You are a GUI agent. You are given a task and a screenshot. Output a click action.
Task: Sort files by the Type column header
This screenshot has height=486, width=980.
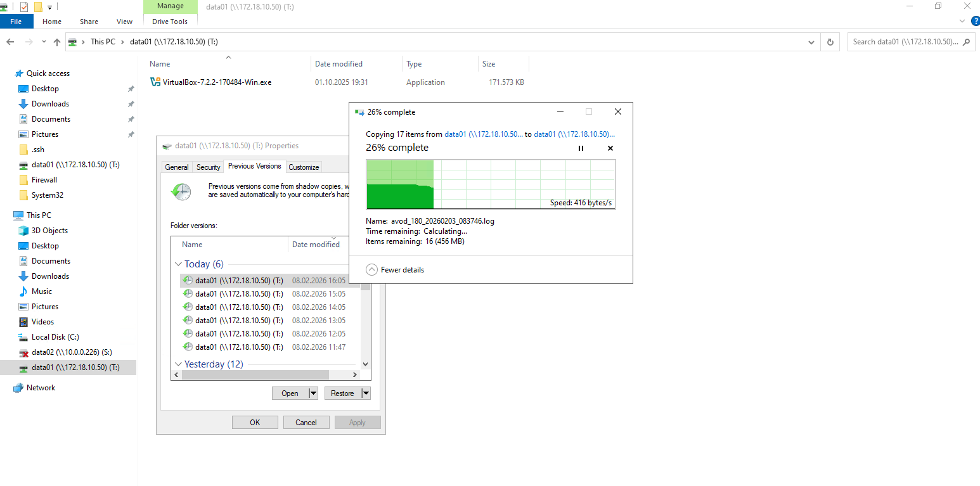pyautogui.click(x=440, y=64)
